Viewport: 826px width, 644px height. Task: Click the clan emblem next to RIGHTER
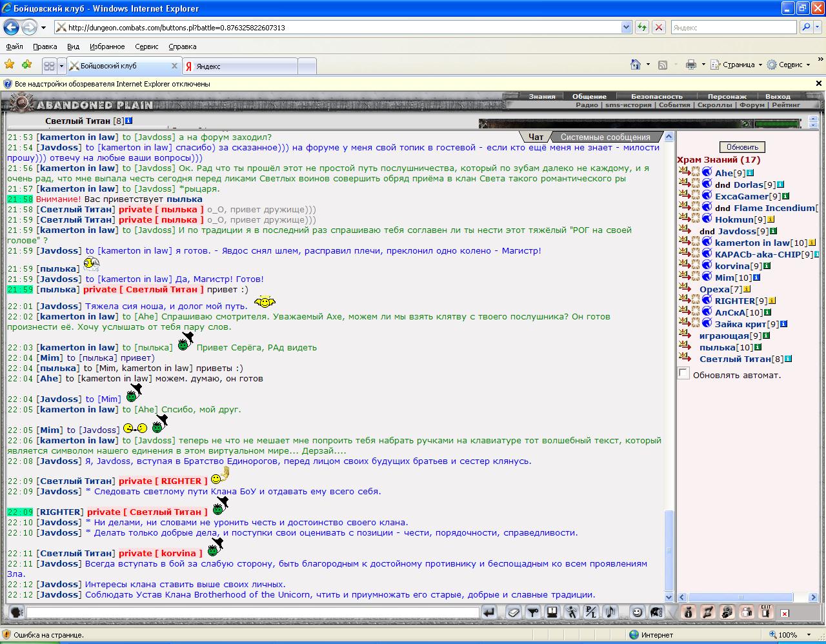[x=707, y=301]
